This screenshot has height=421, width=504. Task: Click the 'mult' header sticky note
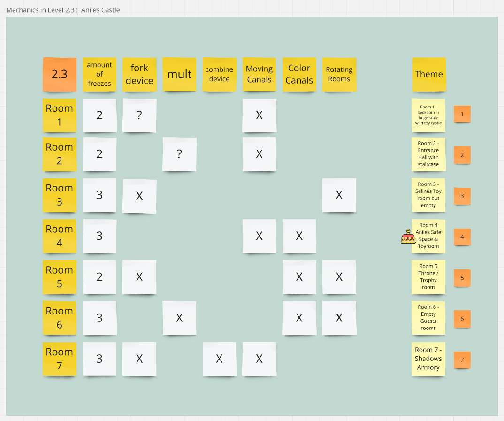(x=179, y=74)
